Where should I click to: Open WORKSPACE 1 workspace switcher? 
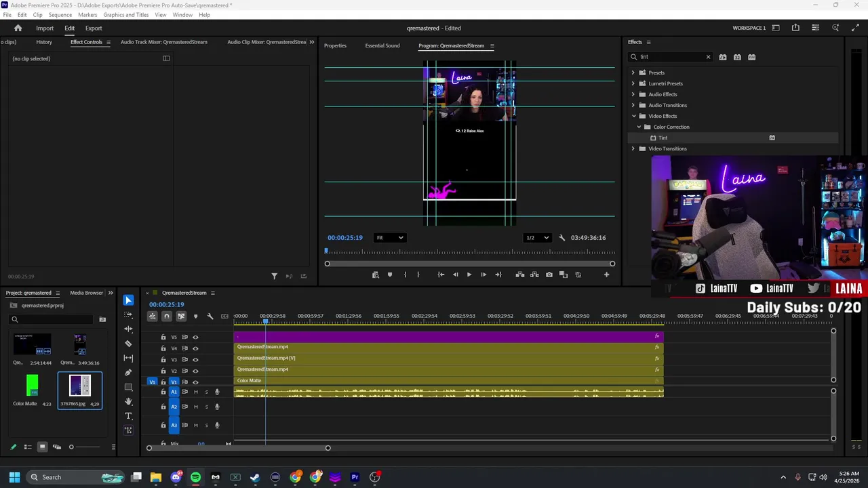click(x=776, y=28)
